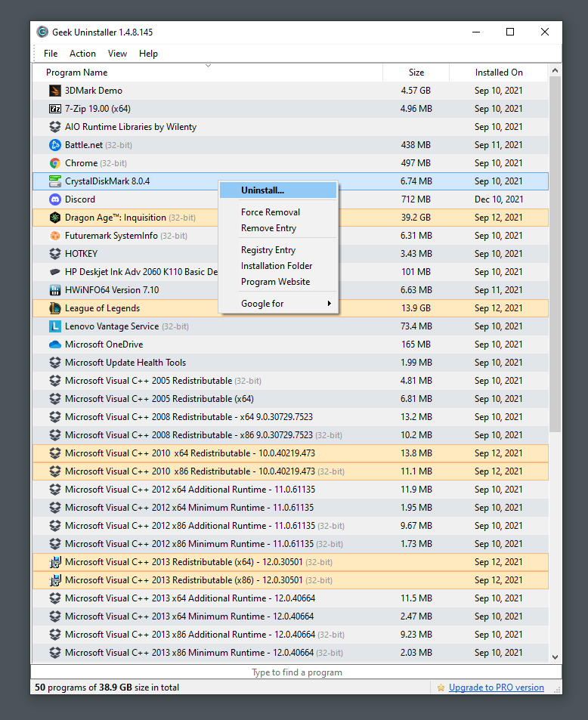This screenshot has height=720, width=588.
Task: Click the Type to find a program field
Action: point(296,672)
